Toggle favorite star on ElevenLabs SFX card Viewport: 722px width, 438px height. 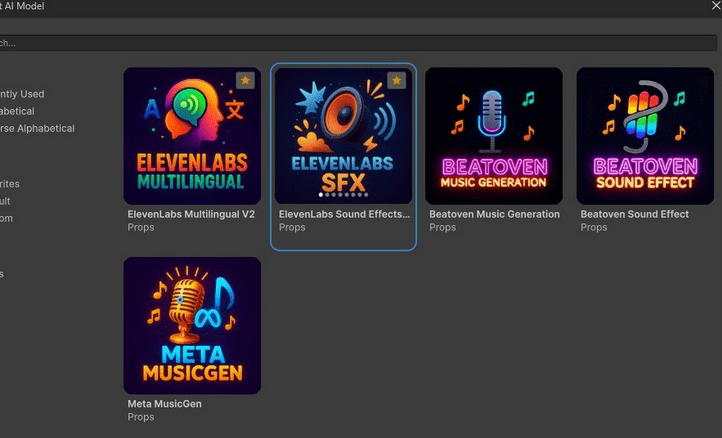tap(396, 81)
